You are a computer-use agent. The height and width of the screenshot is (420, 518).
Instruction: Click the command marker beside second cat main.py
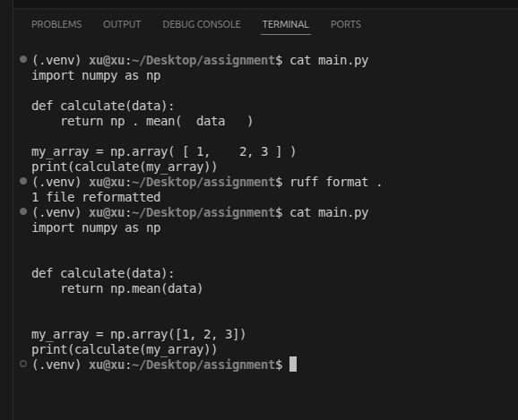pos(23,211)
